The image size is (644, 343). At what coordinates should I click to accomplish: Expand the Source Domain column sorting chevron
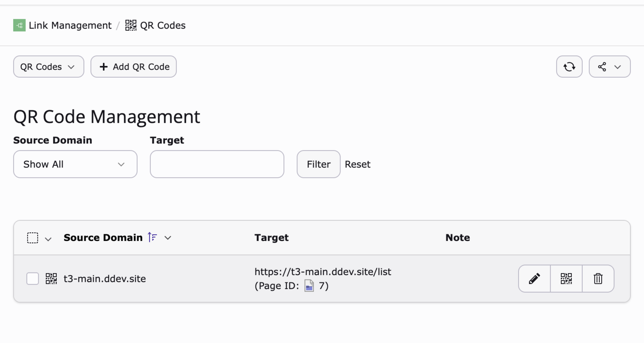tap(168, 238)
